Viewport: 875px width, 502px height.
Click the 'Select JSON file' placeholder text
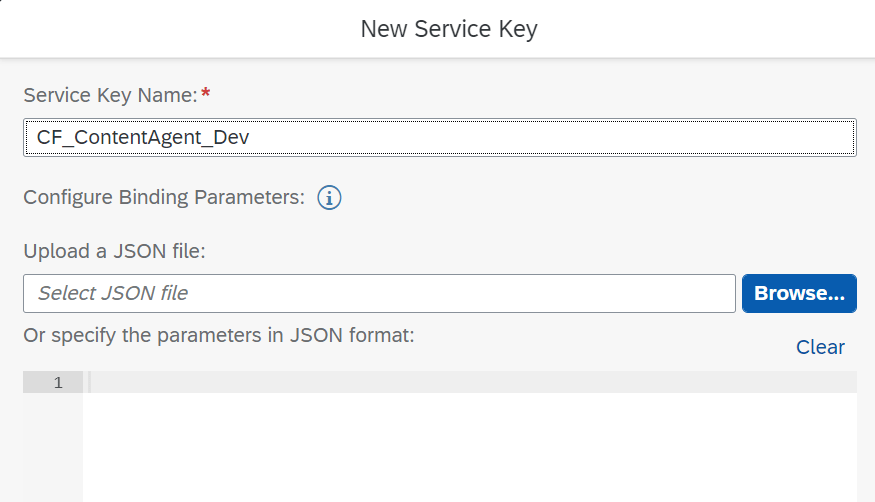point(112,293)
